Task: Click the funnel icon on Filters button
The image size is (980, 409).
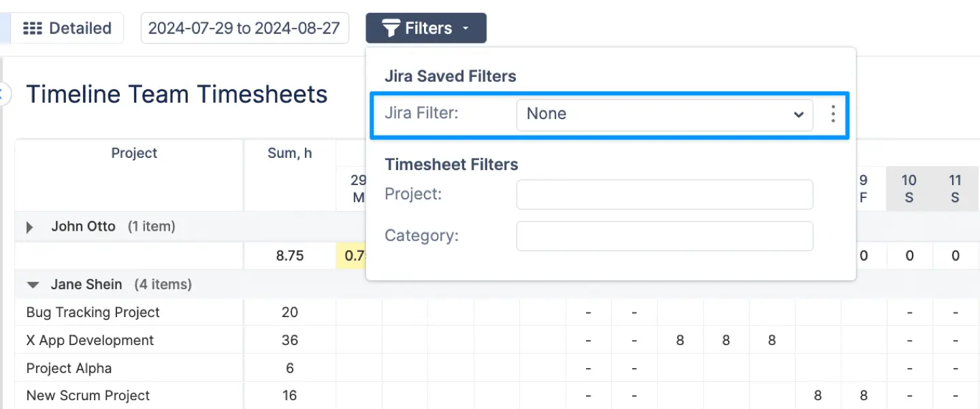Action: click(390, 29)
